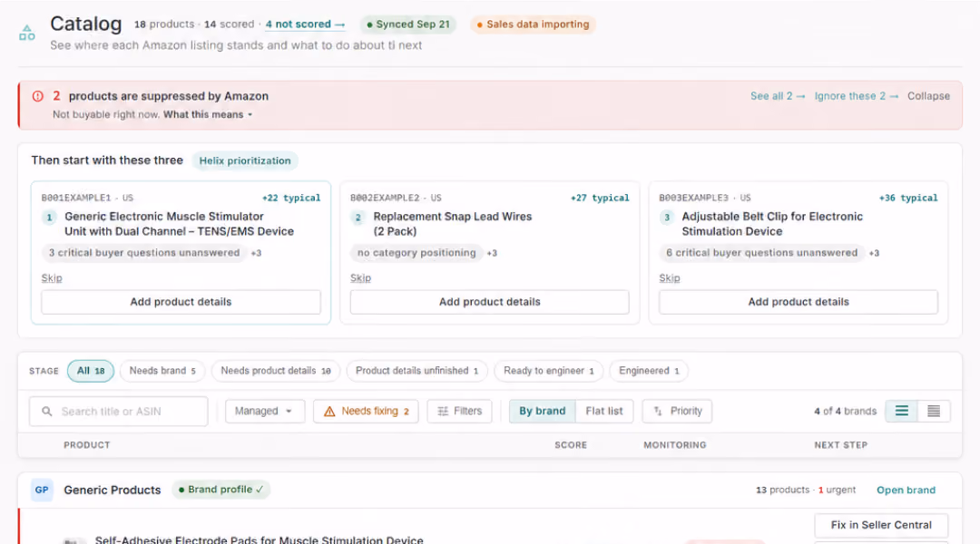Click the Helix prioritization badge
The width and height of the screenshot is (980, 544).
pyautogui.click(x=245, y=160)
